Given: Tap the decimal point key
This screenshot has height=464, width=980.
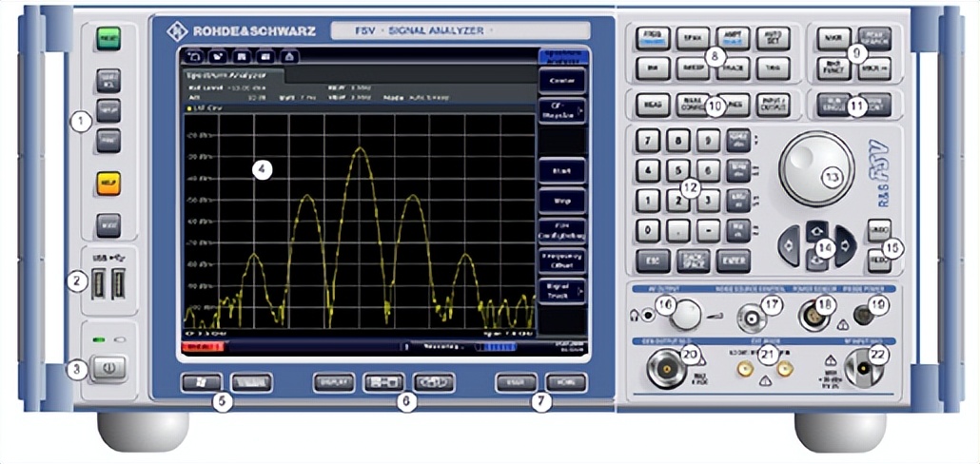Looking at the screenshot, I should (x=678, y=230).
